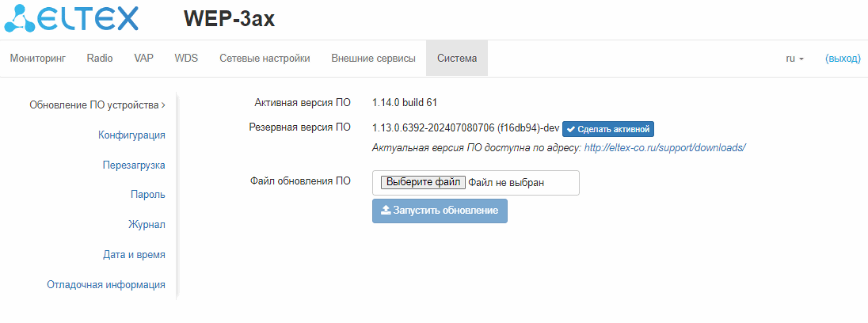This screenshot has height=323, width=868.
Task: Open the eltex-co.ru downloads link
Action: click(665, 148)
